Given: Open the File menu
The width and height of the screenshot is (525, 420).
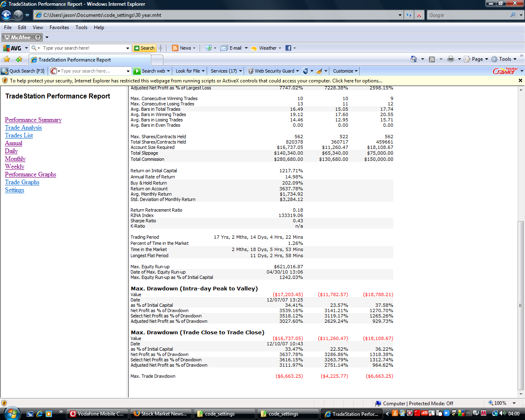Looking at the screenshot, I should (x=8, y=27).
